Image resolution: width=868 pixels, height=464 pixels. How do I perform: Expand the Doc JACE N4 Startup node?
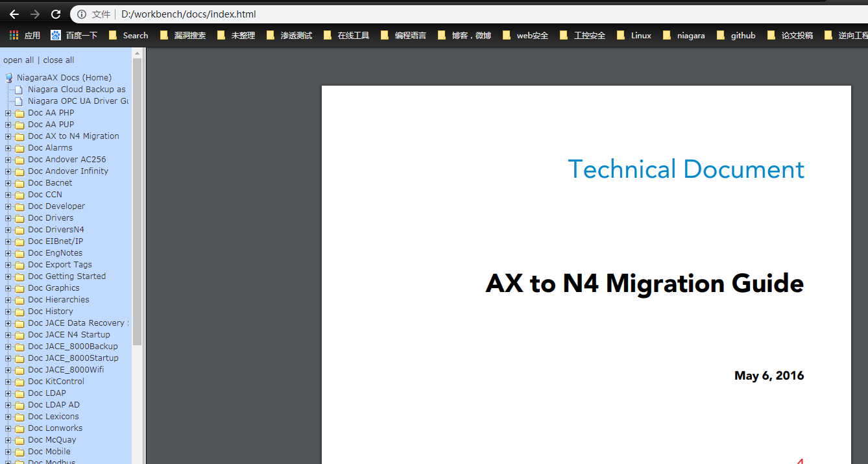coord(8,335)
